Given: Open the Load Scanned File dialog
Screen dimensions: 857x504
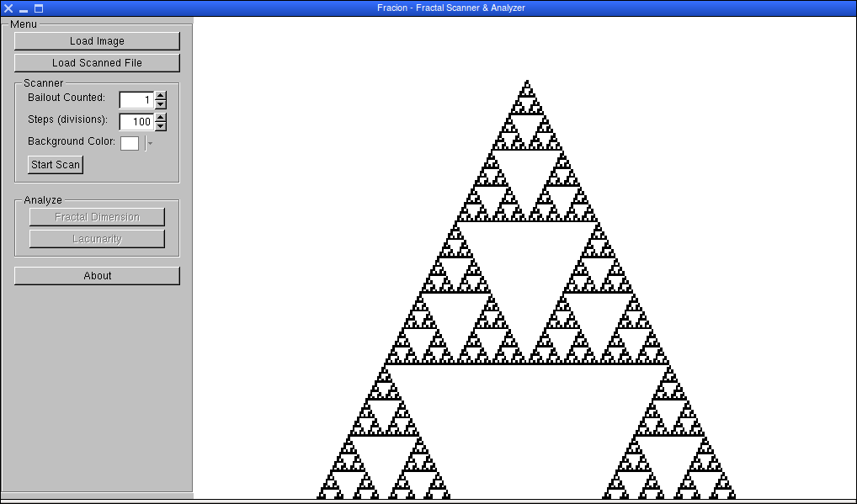Looking at the screenshot, I should pos(97,63).
